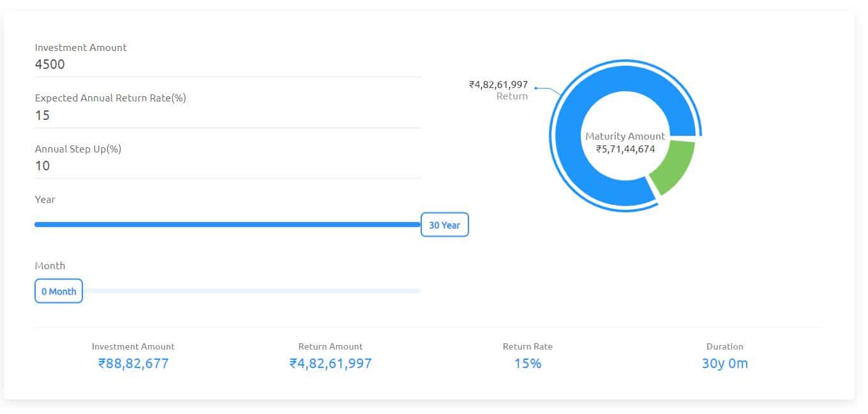Click the Investment Amount label above the input
This screenshot has width=868, height=414.
[x=80, y=47]
